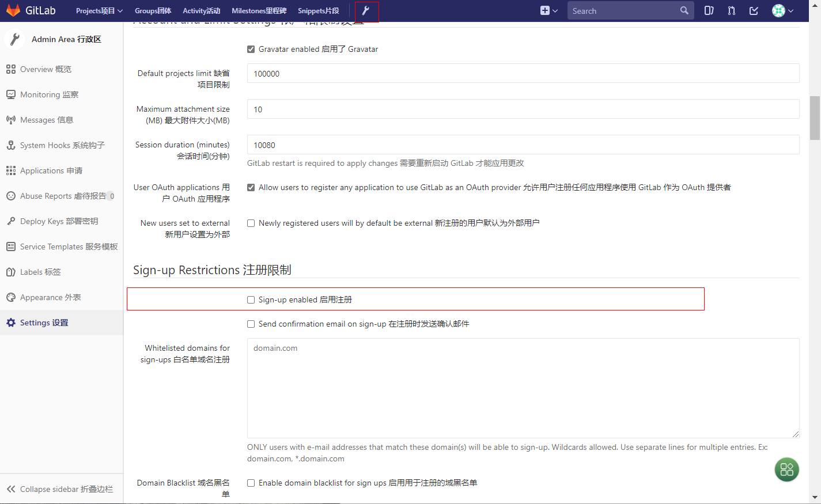Open System Hooks settings
This screenshot has width=821, height=504.
(x=55, y=145)
